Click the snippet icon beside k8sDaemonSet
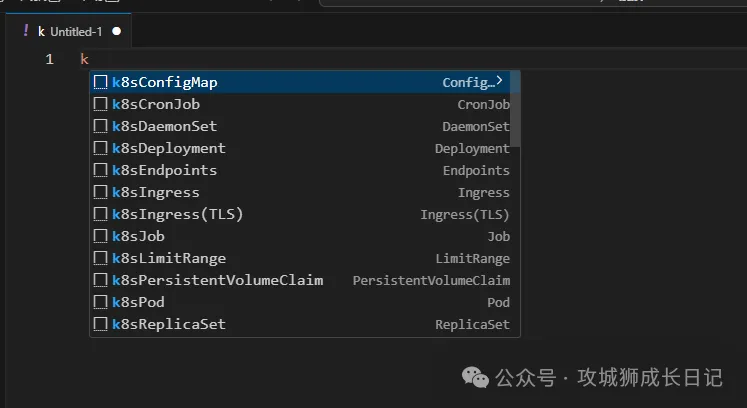Screen dimensions: 747x408 (x=100, y=126)
